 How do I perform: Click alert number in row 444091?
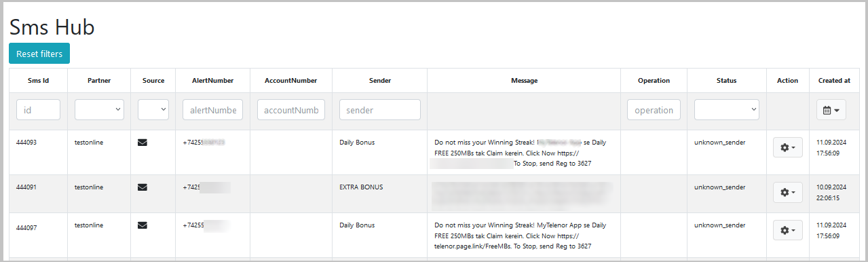coord(206,187)
